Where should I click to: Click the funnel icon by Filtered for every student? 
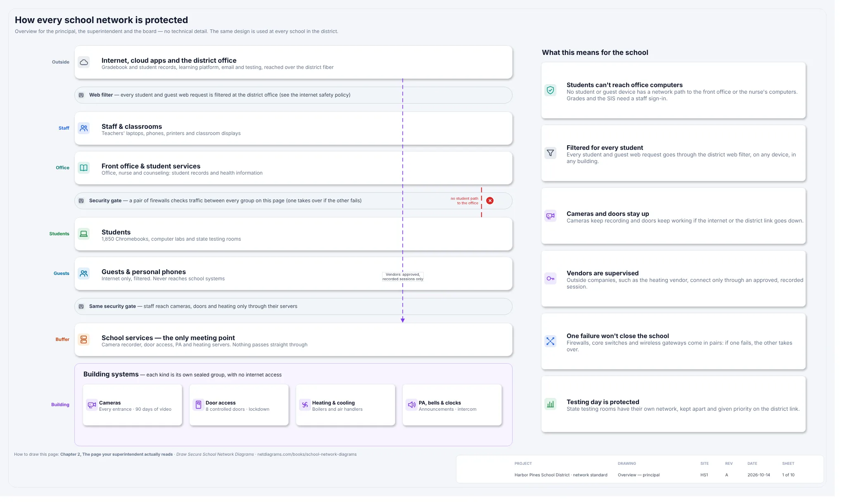[551, 153]
